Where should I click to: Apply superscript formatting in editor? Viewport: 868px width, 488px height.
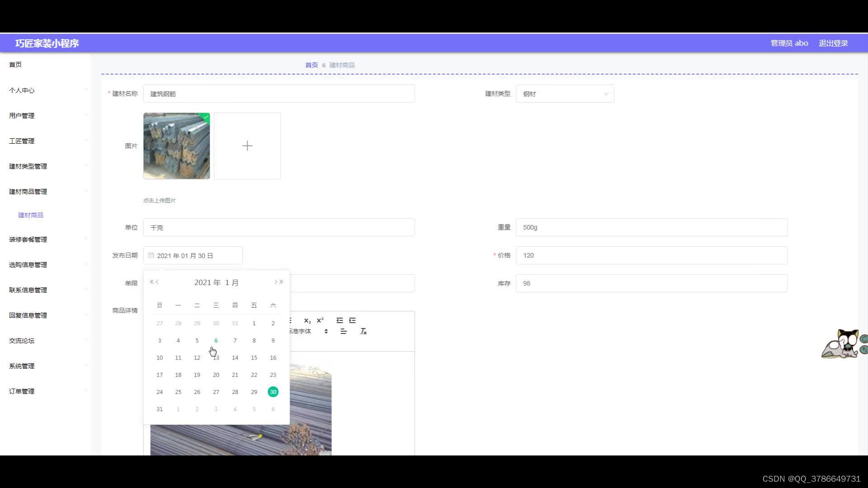[320, 320]
